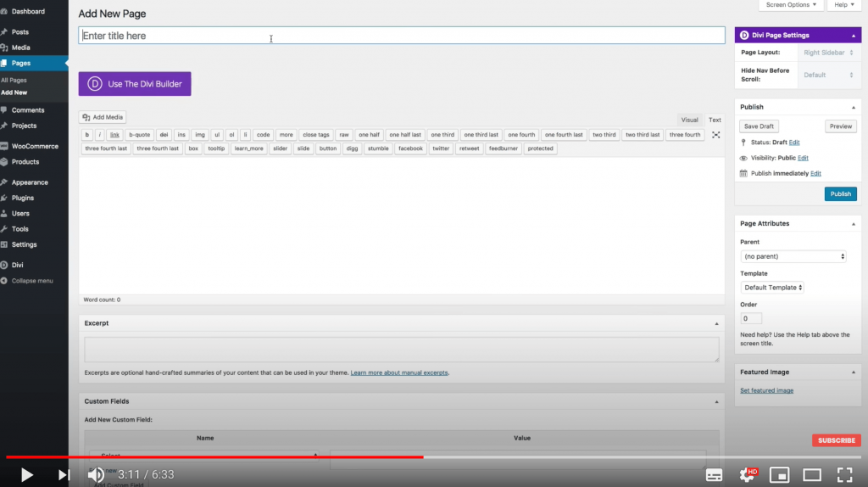Open Hide Nav Before Scroll dropdown

(x=829, y=75)
